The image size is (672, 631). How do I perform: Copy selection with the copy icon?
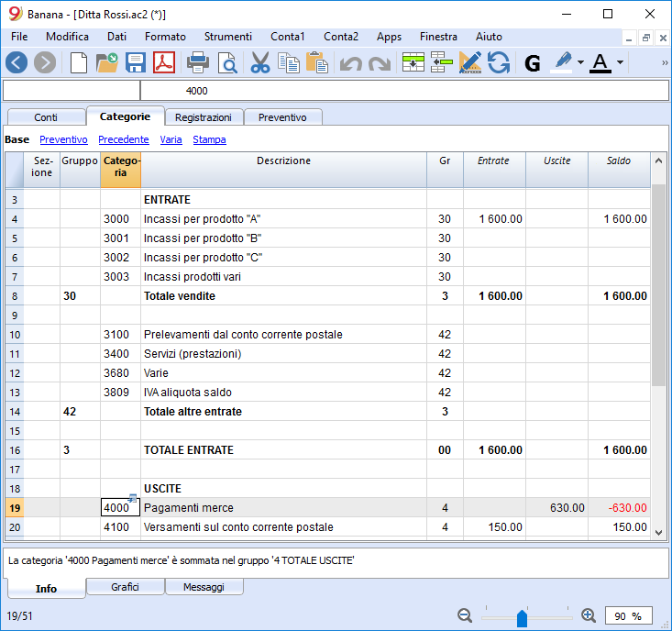click(x=289, y=62)
